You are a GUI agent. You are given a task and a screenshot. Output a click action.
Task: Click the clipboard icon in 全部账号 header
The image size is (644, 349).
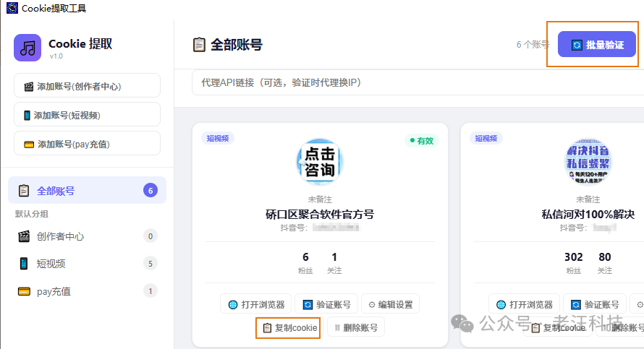pos(199,45)
